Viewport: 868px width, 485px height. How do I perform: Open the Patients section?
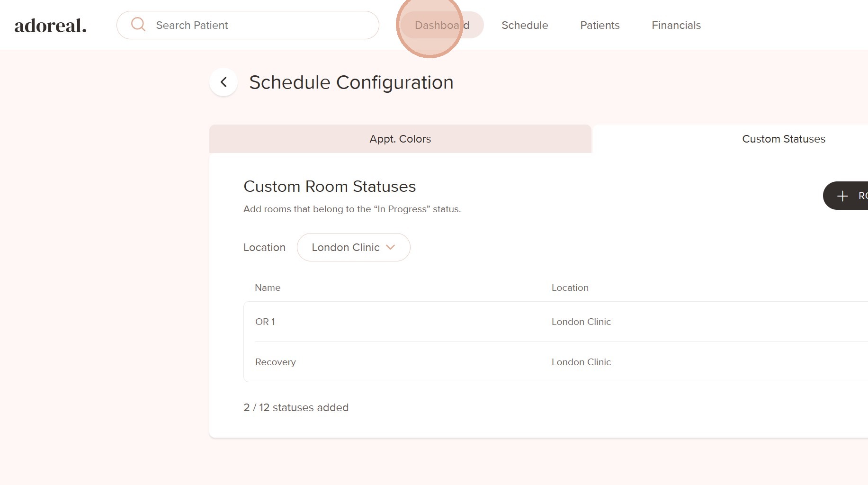(600, 25)
